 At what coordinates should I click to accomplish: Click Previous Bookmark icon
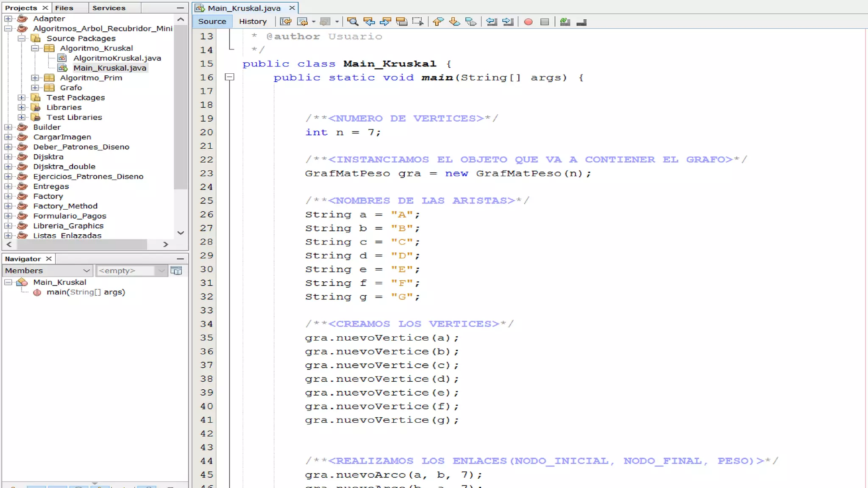438,22
